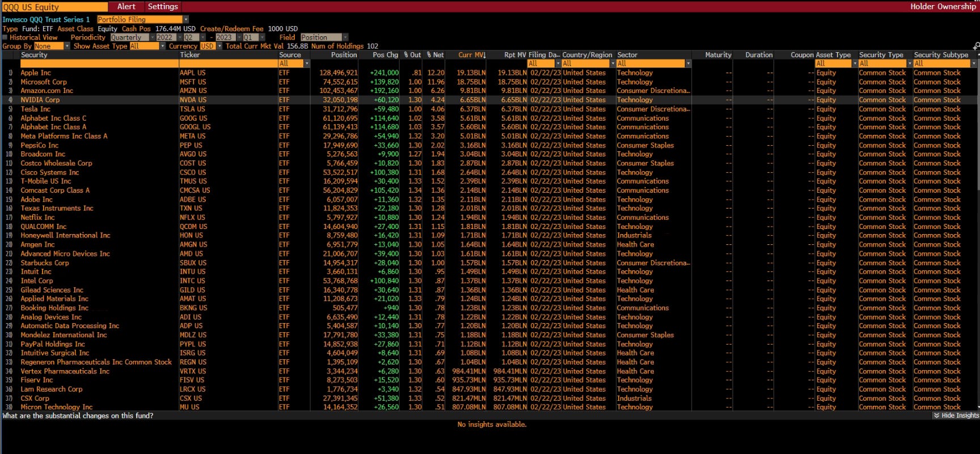Viewport: 980px width, 454px height.
Task: Open the Portfolio Filing dropdown
Action: (x=143, y=19)
